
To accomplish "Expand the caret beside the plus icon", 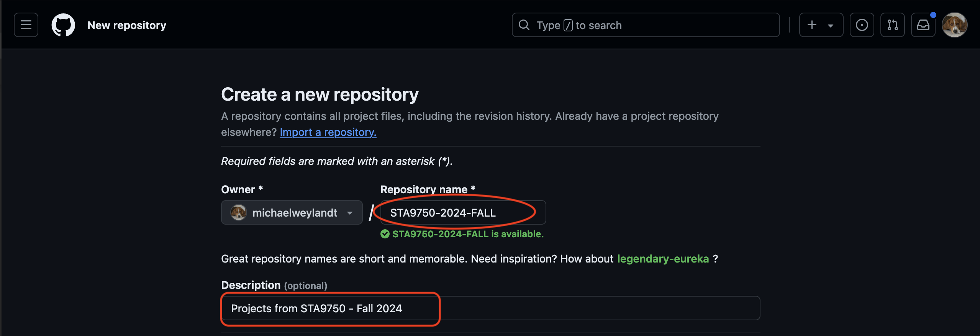I will tap(830, 26).
